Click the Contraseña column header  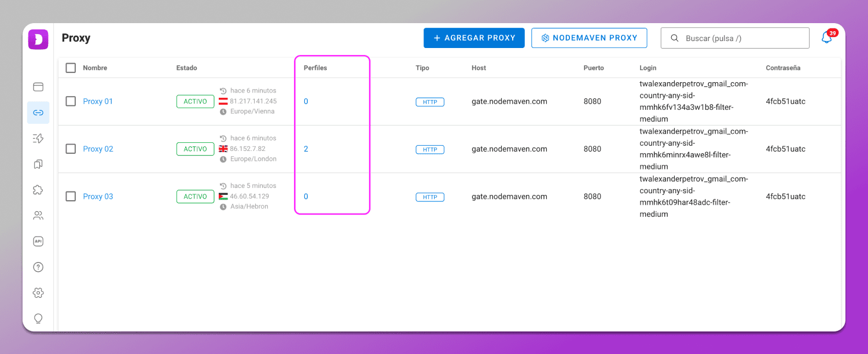783,68
